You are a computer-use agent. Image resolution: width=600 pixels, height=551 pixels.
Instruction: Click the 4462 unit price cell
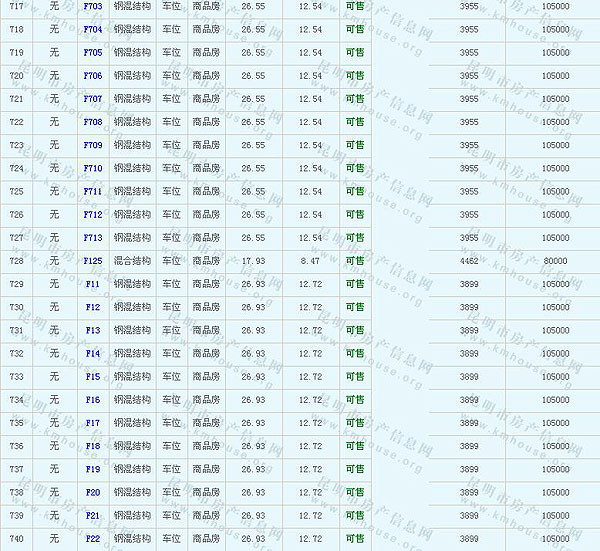click(468, 261)
